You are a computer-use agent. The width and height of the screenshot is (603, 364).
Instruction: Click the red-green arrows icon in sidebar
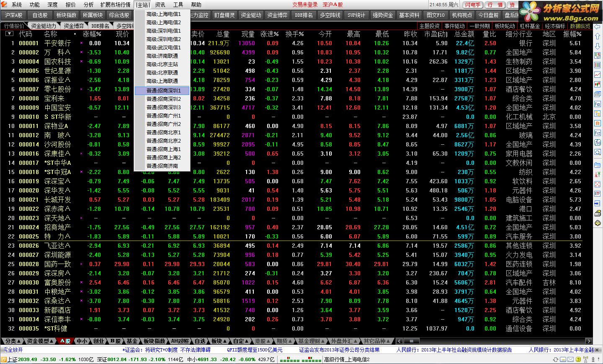tap(597, 174)
